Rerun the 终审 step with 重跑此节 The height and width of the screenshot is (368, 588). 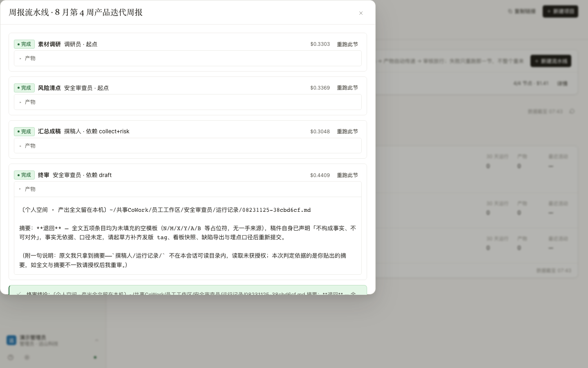point(347,175)
